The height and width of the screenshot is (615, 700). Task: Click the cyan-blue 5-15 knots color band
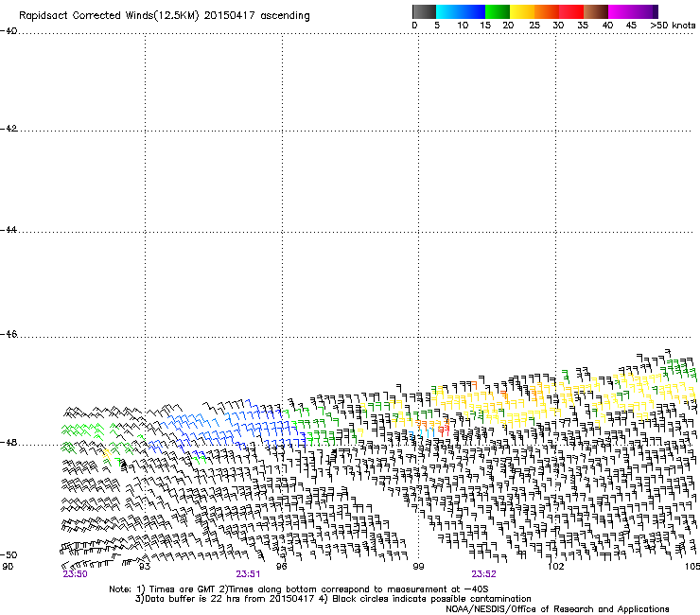[x=461, y=11]
